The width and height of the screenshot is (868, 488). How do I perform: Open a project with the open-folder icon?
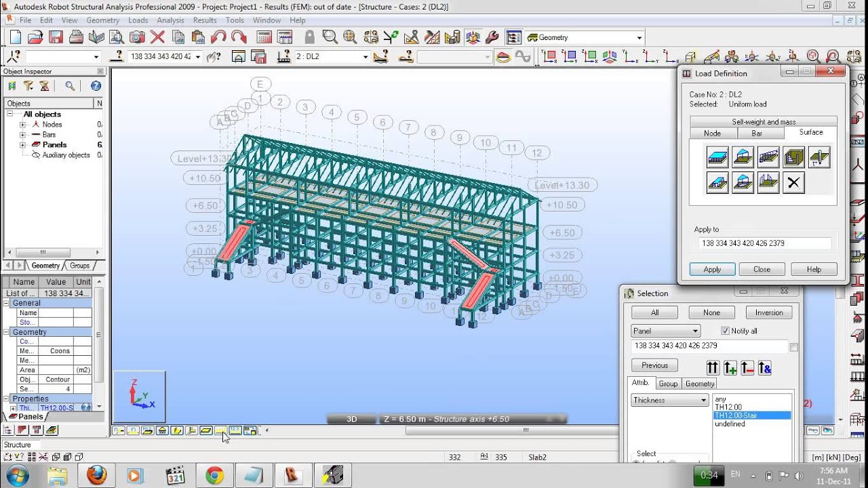click(35, 37)
